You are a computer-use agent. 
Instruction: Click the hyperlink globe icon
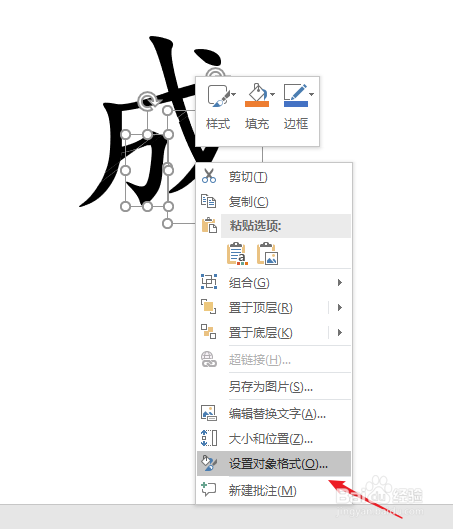[209, 359]
